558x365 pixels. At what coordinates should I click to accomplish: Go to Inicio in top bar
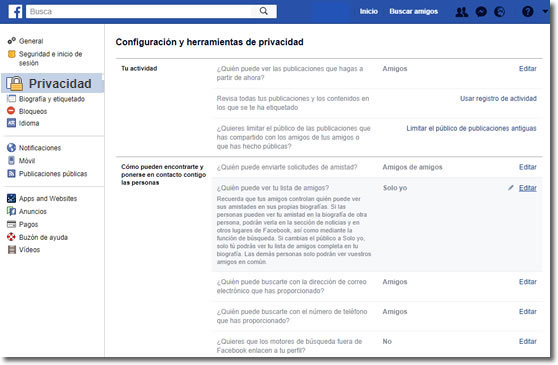(x=368, y=11)
